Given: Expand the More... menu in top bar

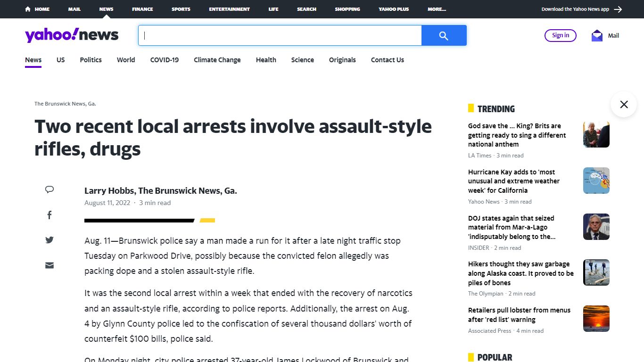Looking at the screenshot, I should 437,9.
